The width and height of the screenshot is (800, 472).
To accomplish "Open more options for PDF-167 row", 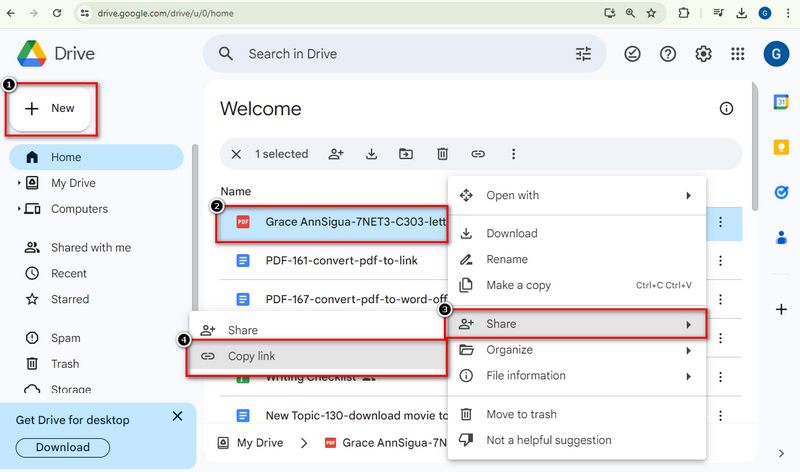I will [720, 300].
